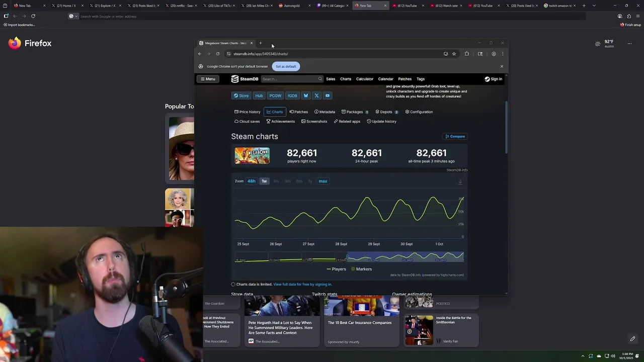Switch to the Configuration tab
Screen dimensions: 644x362
pyautogui.click(x=419, y=112)
